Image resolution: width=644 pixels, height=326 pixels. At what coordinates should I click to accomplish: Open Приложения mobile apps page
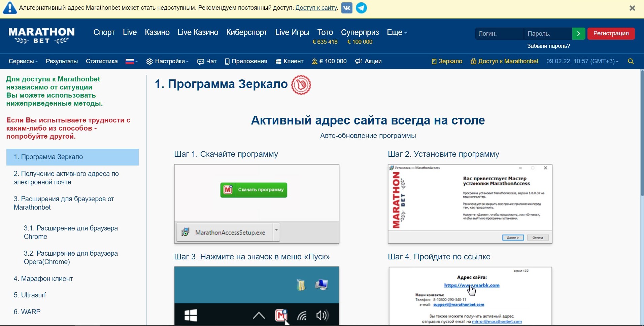point(246,61)
